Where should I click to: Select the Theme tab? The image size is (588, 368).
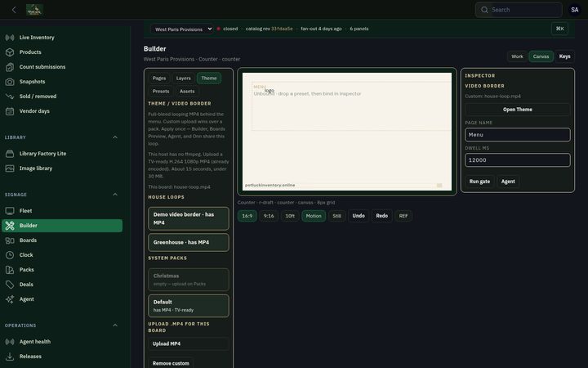209,79
